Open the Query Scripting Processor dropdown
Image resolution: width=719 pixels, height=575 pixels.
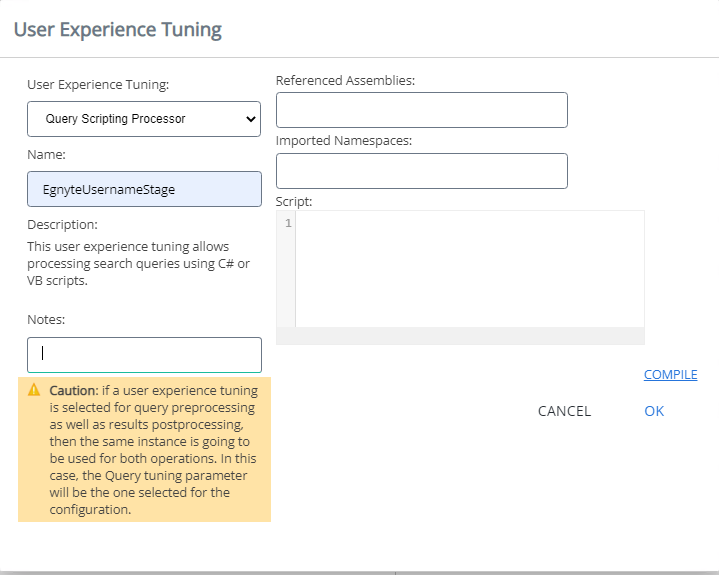click(x=144, y=118)
